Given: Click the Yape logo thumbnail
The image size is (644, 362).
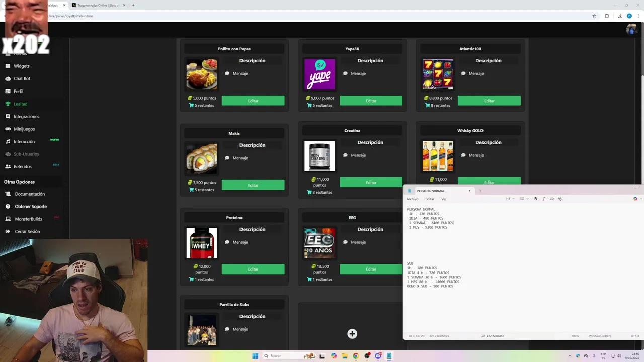Looking at the screenshot, I should click(319, 74).
